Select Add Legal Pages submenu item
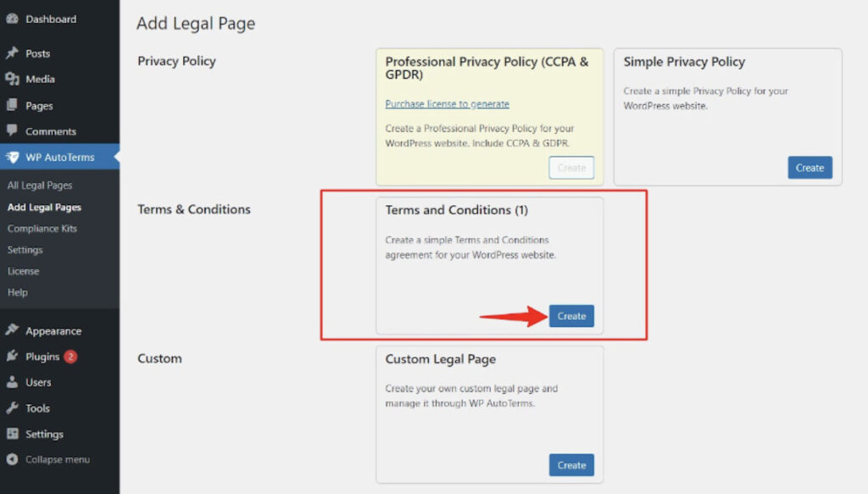The height and width of the screenshot is (494, 868). 44,207
